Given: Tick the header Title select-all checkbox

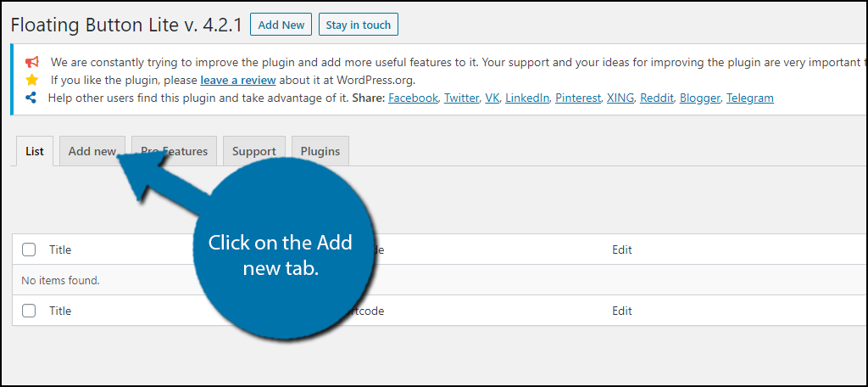Looking at the screenshot, I should [29, 250].
